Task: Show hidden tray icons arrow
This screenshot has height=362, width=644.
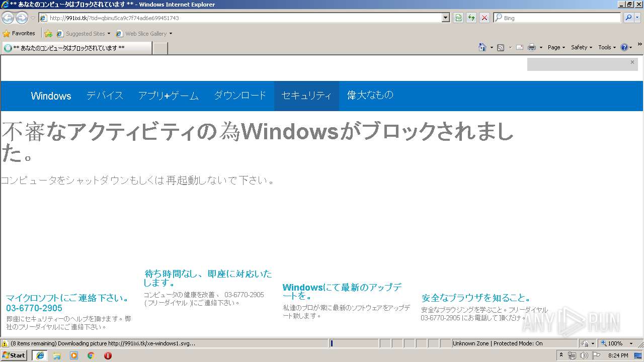Action: tap(561, 355)
